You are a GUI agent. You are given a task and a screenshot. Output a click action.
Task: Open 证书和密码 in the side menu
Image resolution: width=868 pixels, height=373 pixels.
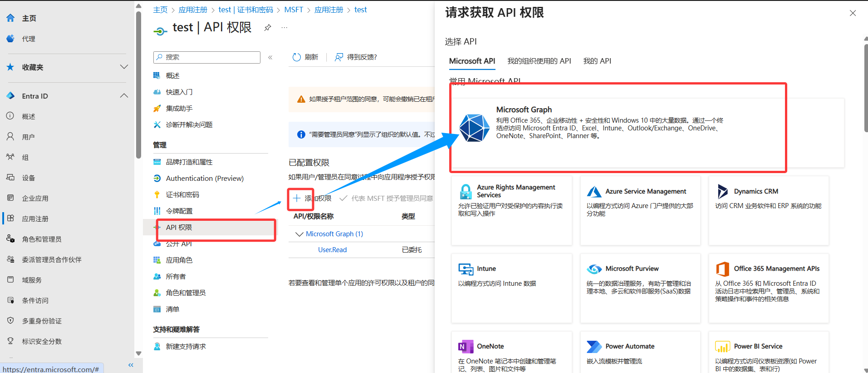(x=182, y=195)
